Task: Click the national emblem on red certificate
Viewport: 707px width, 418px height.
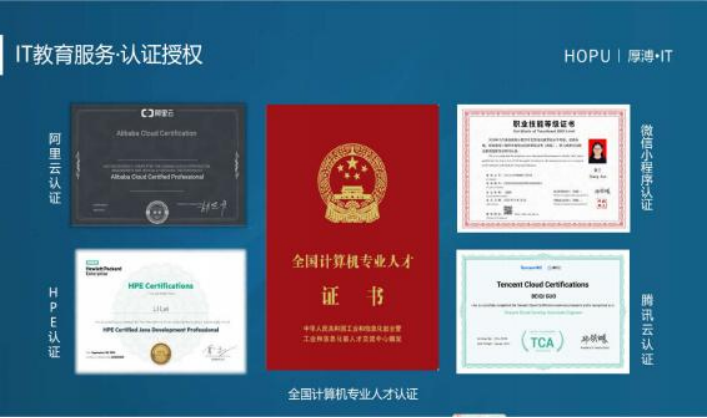Action: coord(351,180)
